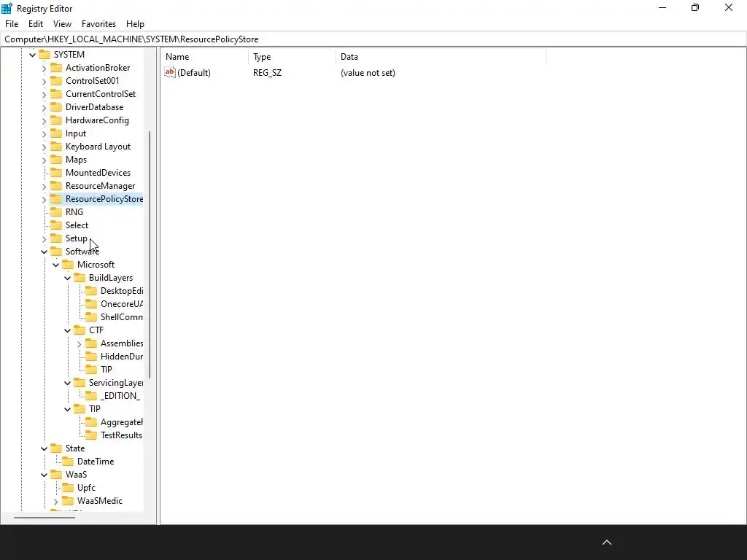Screen dimensions: 747x560
Task: Expand the Assemblies key
Action: [x=79, y=344]
